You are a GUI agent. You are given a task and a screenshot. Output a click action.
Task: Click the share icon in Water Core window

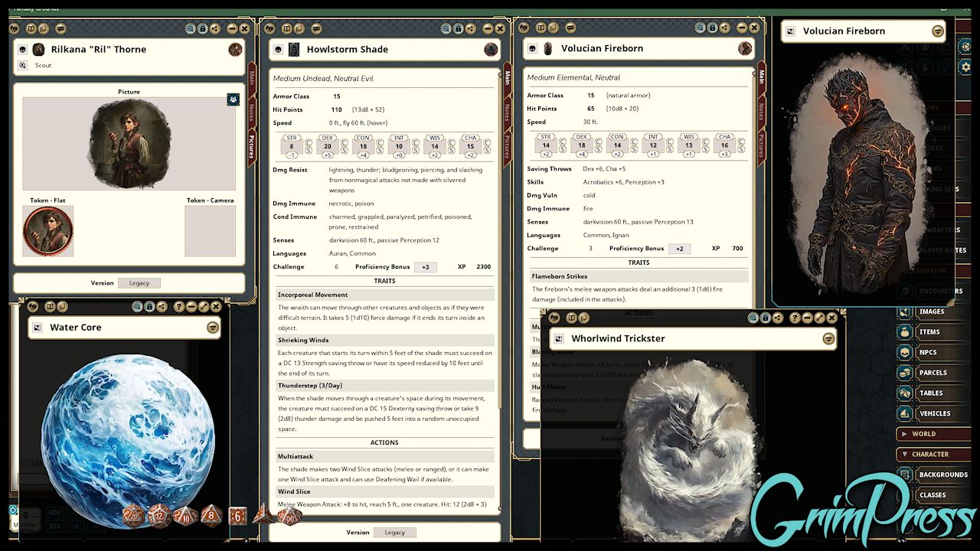(162, 307)
